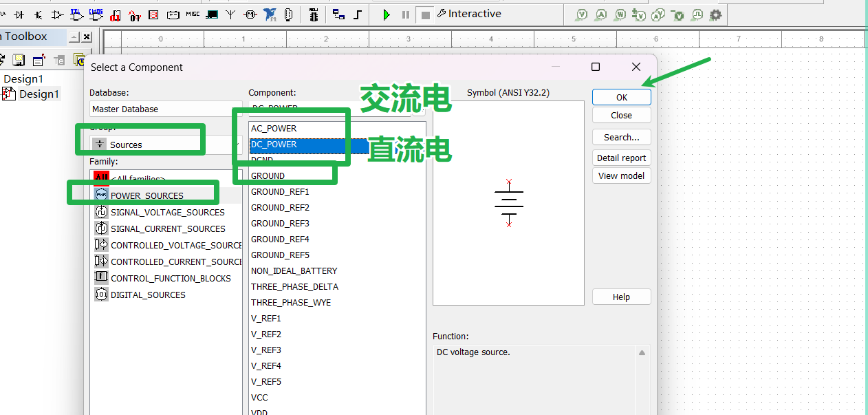Place a differential voltage probe
This screenshot has width=868, height=415.
(640, 14)
